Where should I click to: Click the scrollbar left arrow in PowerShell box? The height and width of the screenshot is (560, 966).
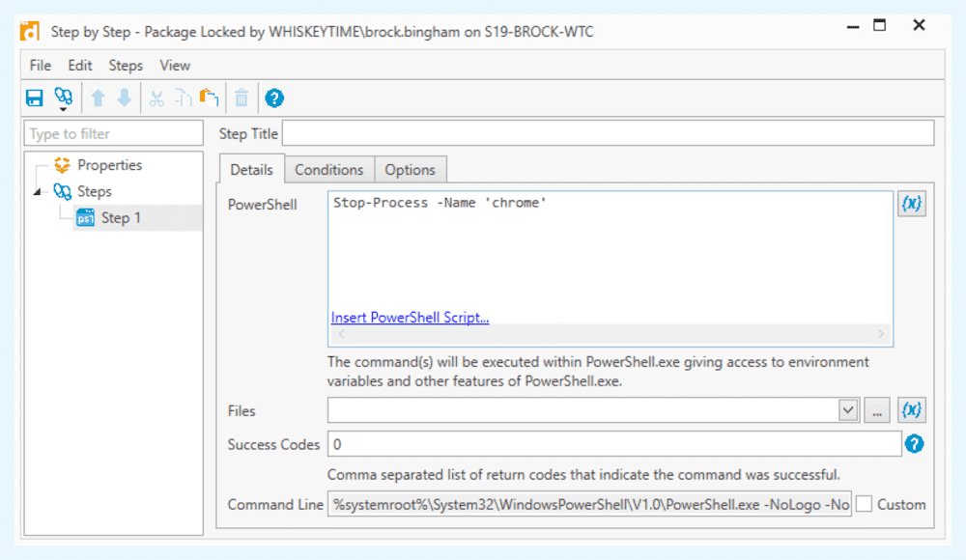click(x=341, y=333)
